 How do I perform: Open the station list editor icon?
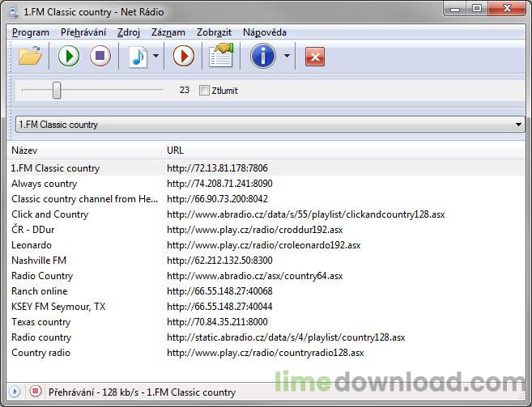[x=220, y=57]
